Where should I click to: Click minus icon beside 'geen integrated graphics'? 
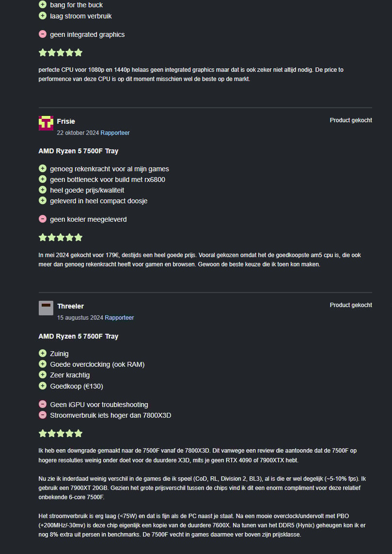click(42, 34)
